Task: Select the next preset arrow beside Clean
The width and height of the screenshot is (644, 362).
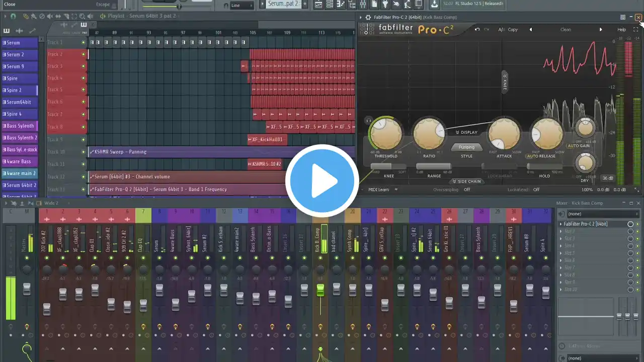Action: 600,29
